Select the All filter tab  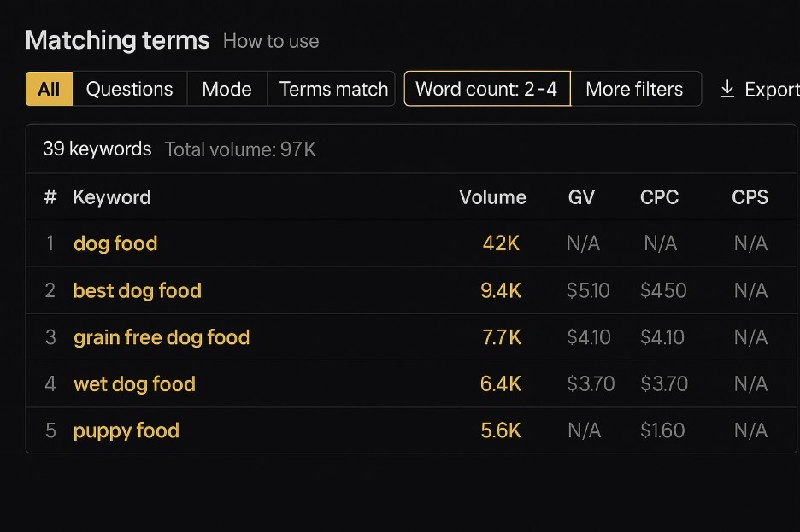point(49,89)
